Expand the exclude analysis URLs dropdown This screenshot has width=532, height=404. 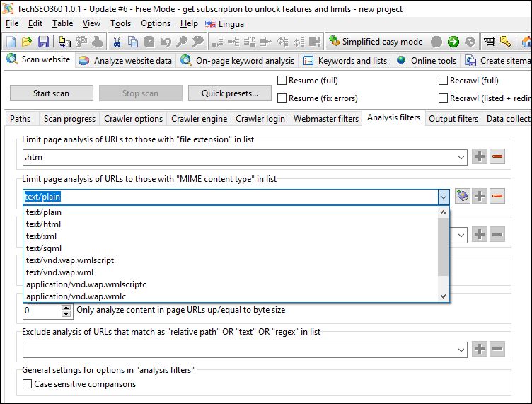tap(461, 349)
